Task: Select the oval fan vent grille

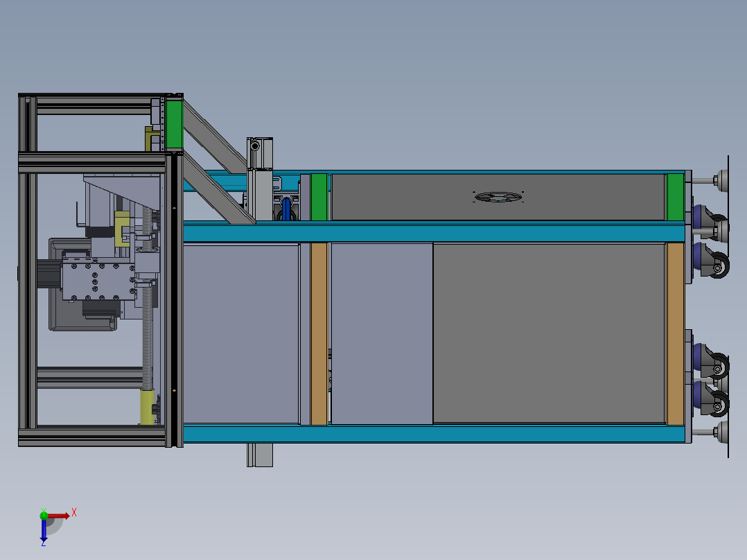Action: (x=498, y=196)
